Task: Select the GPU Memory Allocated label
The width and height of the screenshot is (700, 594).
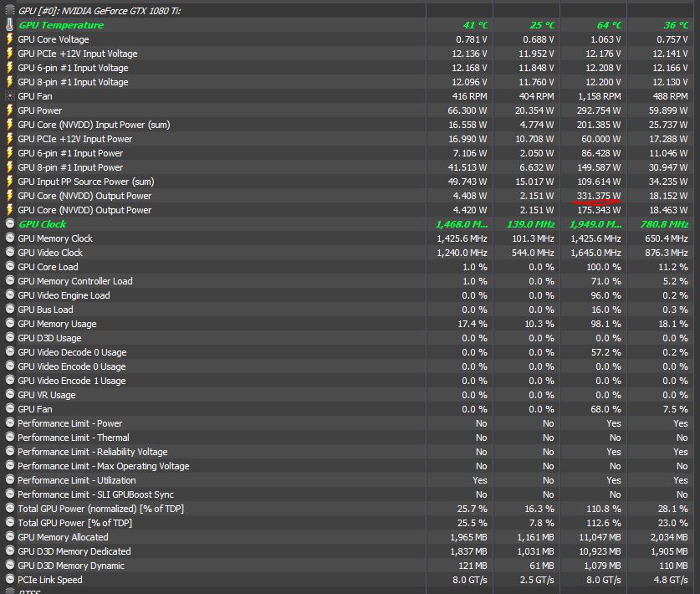Action: pyautogui.click(x=63, y=537)
